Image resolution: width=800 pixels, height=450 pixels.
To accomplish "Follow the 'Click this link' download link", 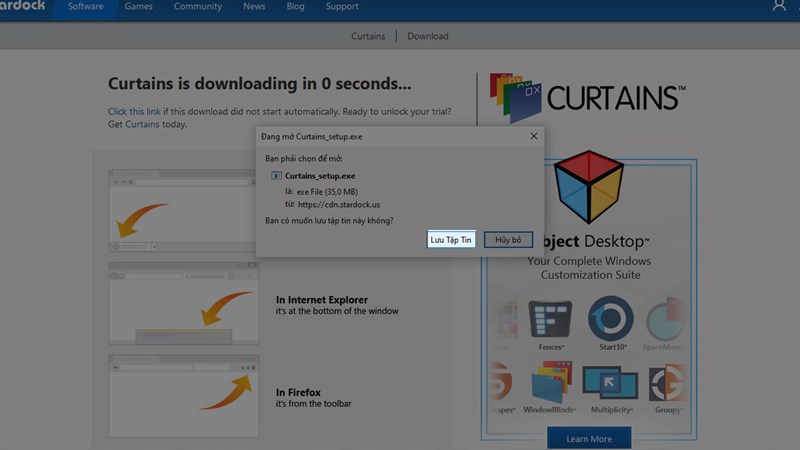I will click(134, 111).
